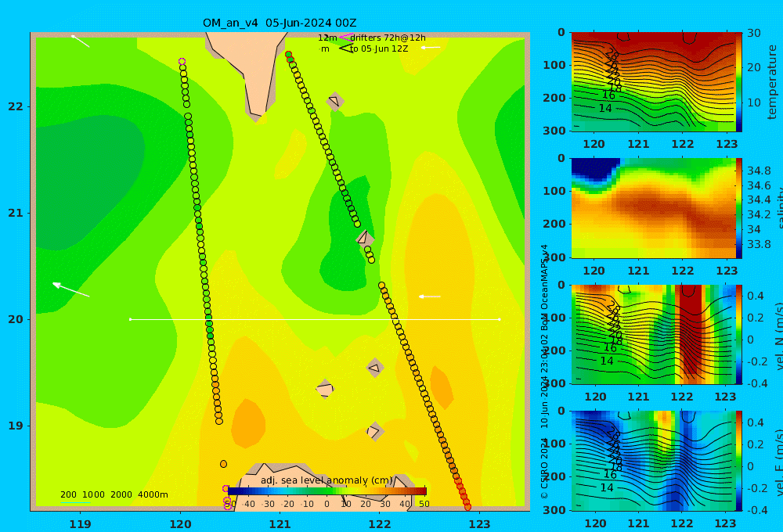Click the 300 depth tick of temperature panel
The width and height of the screenshot is (783, 532).
pos(554,130)
